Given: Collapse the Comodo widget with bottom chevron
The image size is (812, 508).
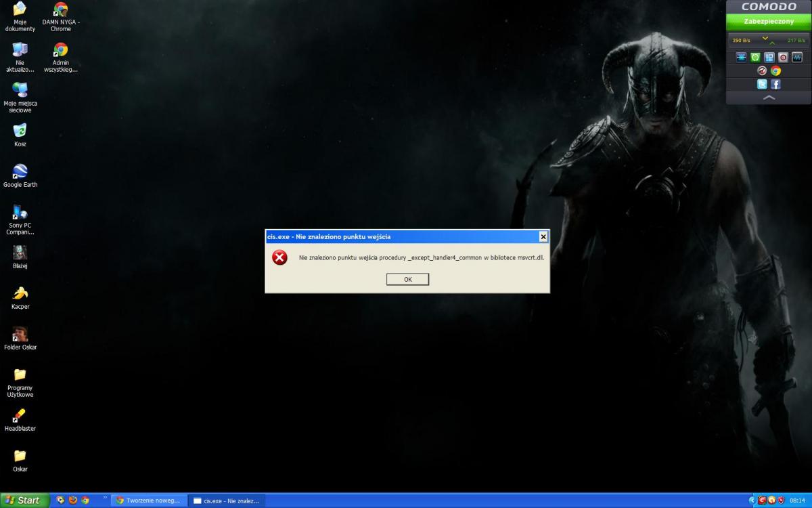Looking at the screenshot, I should click(x=769, y=98).
